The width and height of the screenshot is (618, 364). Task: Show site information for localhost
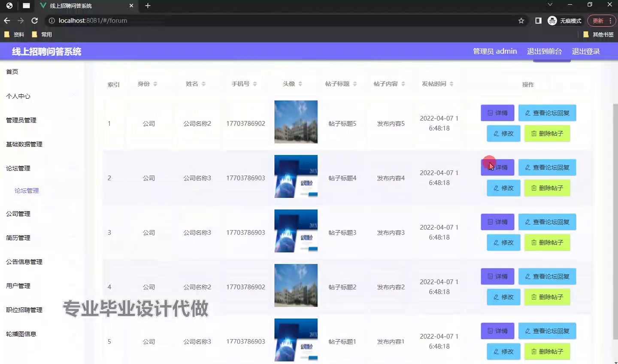(52, 21)
